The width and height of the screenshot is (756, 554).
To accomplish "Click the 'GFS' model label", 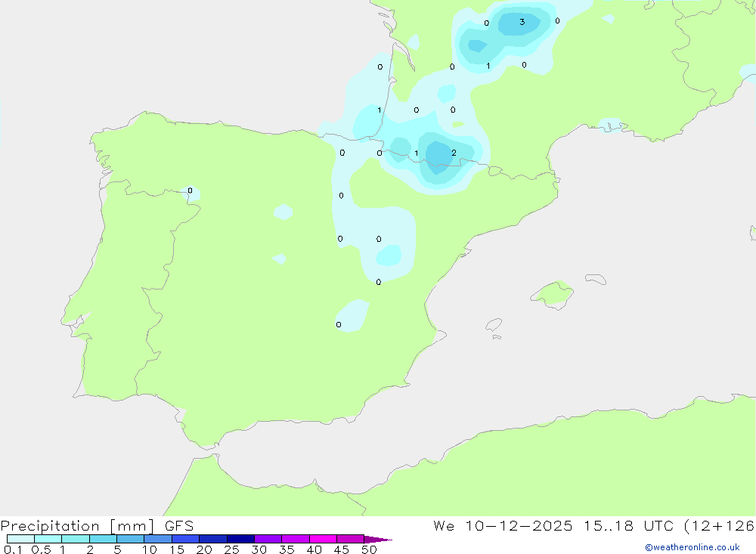I will pos(179,526).
